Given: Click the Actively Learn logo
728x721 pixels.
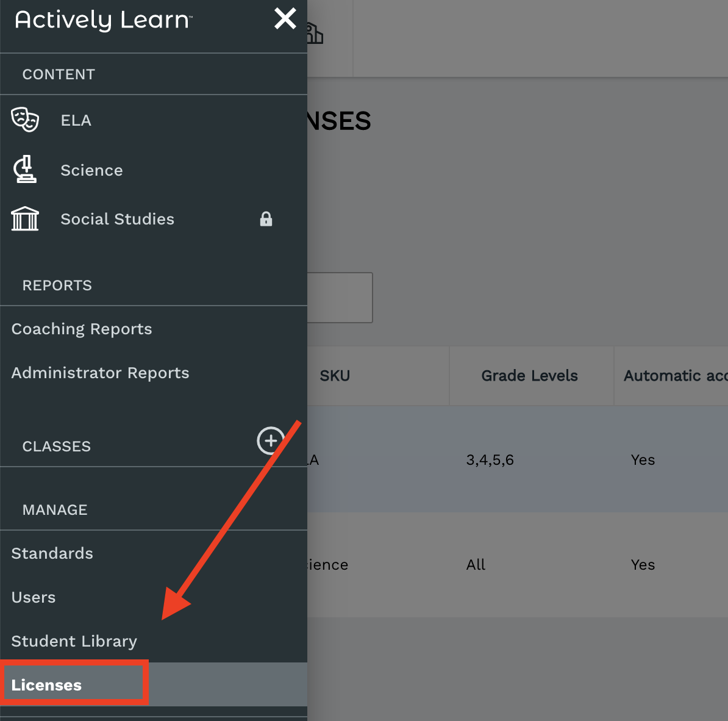Looking at the screenshot, I should [x=104, y=20].
